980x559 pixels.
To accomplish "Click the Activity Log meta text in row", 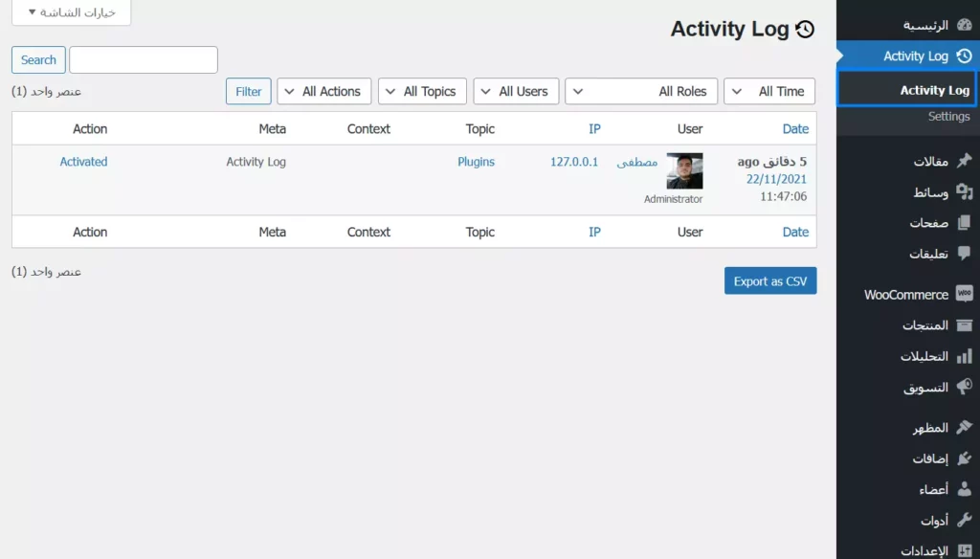I will coord(256,162).
